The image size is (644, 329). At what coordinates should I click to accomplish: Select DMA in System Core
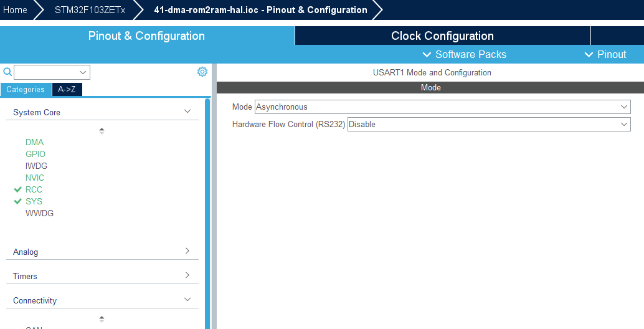point(34,142)
